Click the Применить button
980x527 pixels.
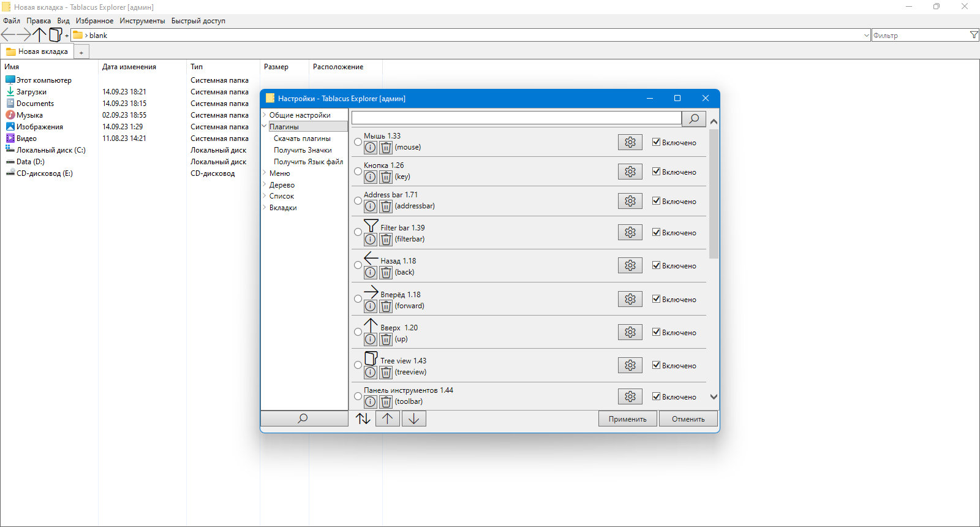(x=627, y=419)
